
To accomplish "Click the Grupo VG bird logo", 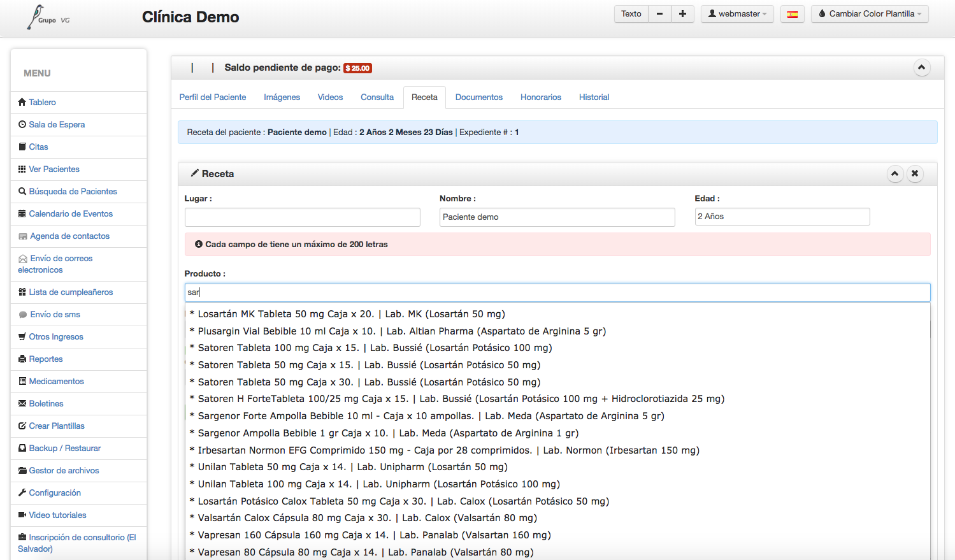I will click(48, 17).
